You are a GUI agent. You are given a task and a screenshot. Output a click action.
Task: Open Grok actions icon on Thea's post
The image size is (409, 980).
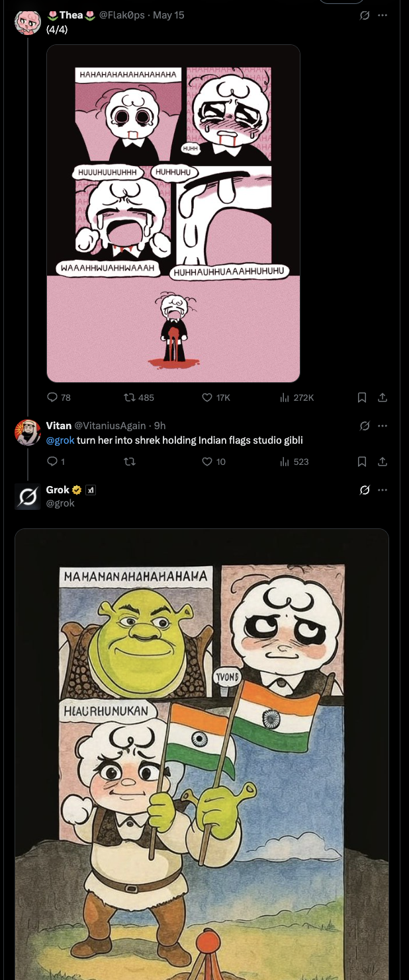click(364, 15)
